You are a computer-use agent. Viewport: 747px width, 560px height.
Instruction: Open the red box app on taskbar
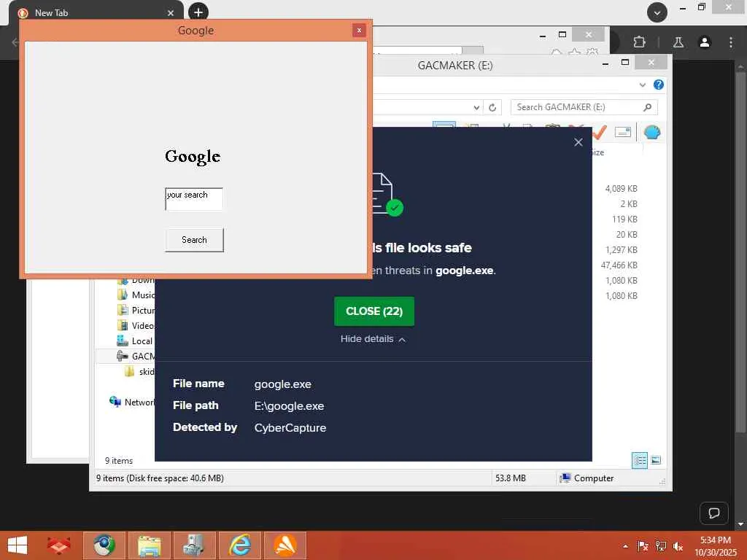coord(58,545)
